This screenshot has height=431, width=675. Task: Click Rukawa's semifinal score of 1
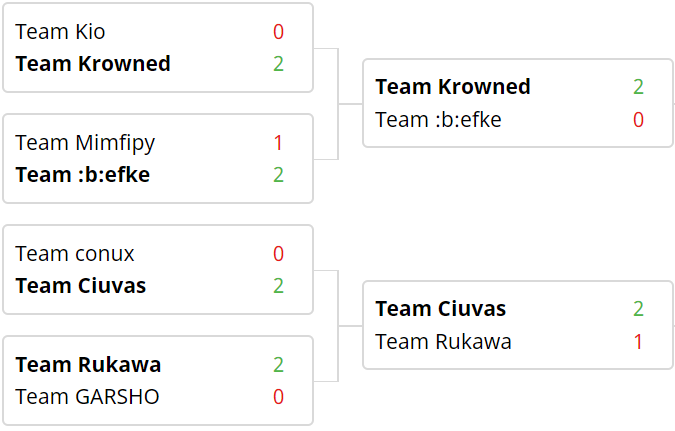pyautogui.click(x=638, y=342)
